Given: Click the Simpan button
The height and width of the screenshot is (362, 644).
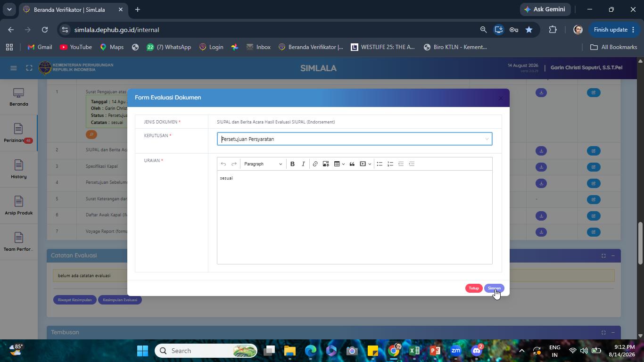Looking at the screenshot, I should click(x=494, y=288).
